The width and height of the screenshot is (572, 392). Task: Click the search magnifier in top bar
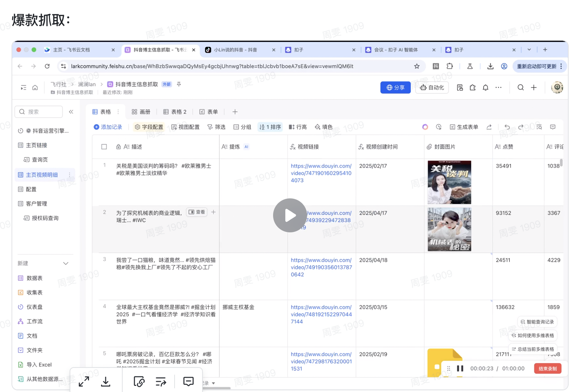tap(520, 88)
